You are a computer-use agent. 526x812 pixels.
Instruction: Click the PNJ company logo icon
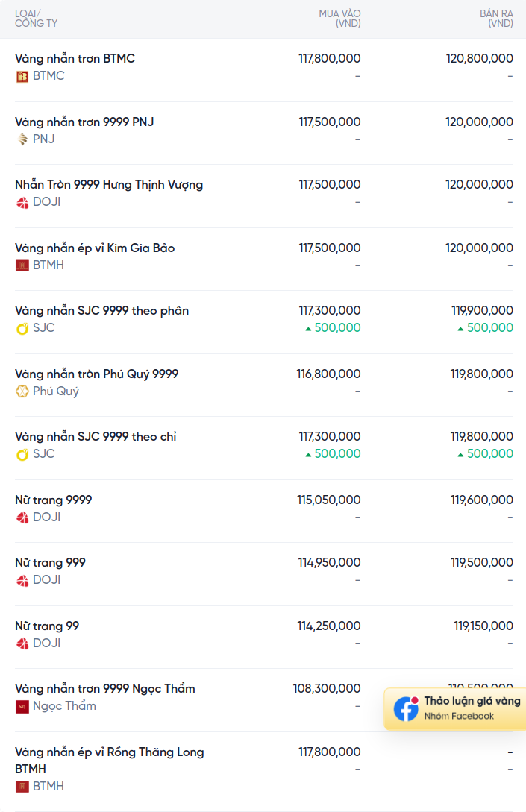(x=22, y=139)
